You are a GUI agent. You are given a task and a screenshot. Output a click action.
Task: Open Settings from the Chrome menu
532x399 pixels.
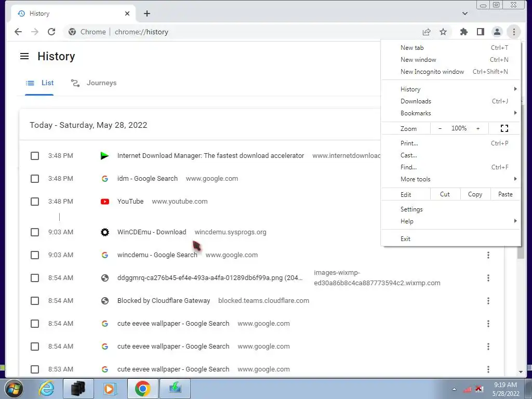tap(450, 209)
